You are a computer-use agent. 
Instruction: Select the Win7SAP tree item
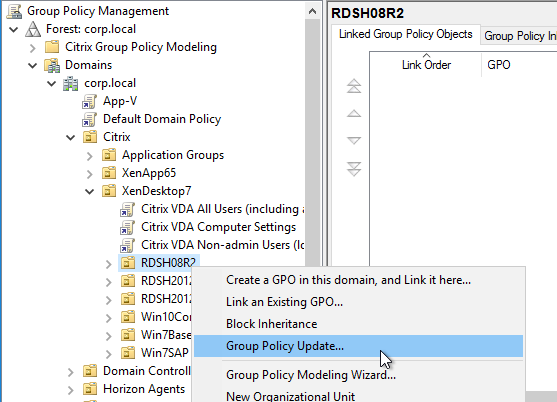point(165,353)
